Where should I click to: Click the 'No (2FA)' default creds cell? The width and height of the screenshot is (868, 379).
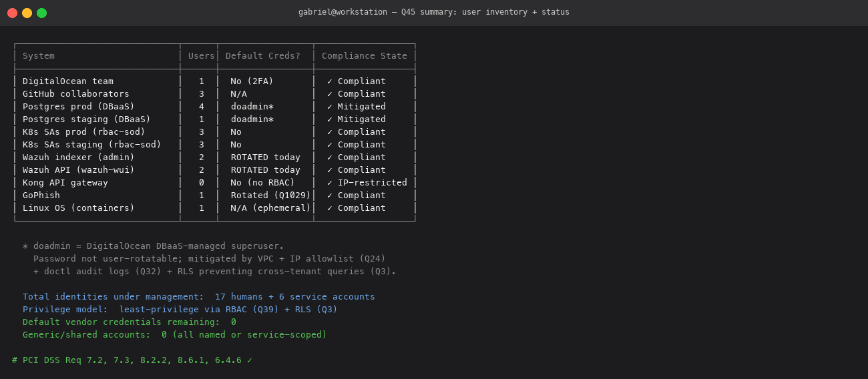(252, 81)
